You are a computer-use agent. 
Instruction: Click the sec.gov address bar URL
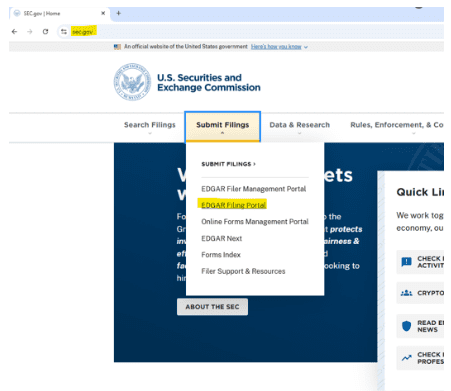point(83,32)
